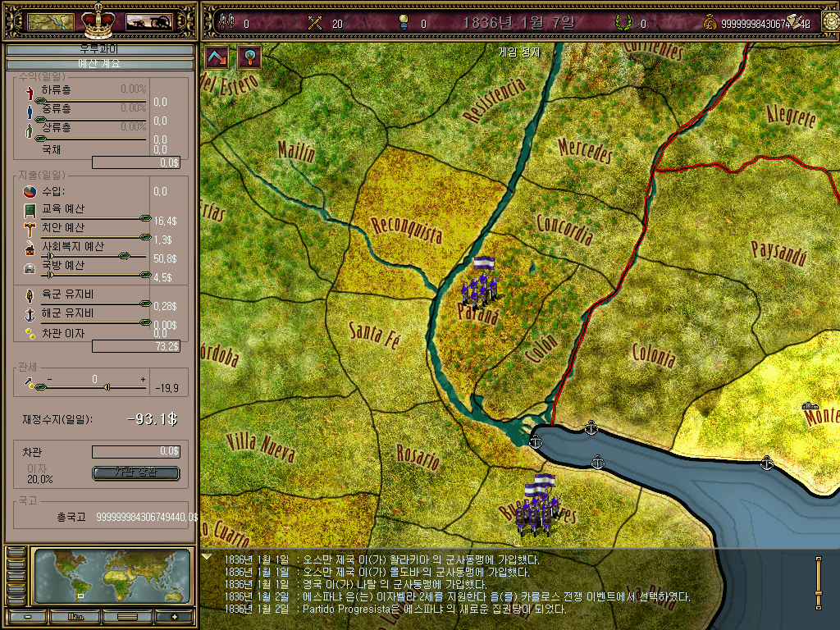Screen dimensions: 840x630
Task: Click the 차관 상환 loan repay button
Action: (136, 473)
